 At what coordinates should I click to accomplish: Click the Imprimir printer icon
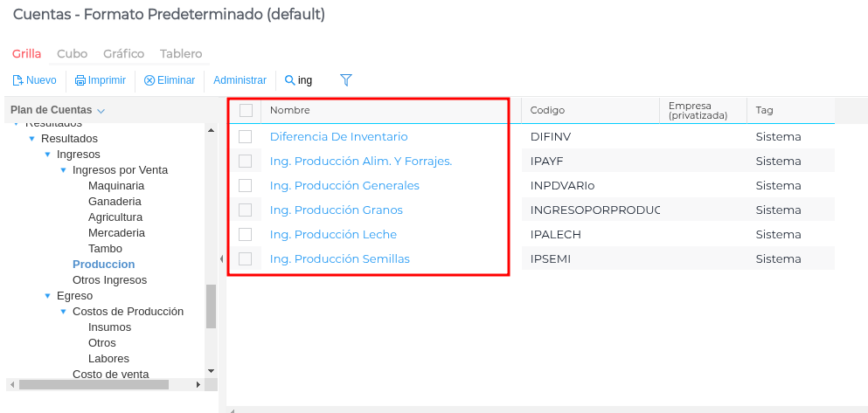click(x=80, y=80)
